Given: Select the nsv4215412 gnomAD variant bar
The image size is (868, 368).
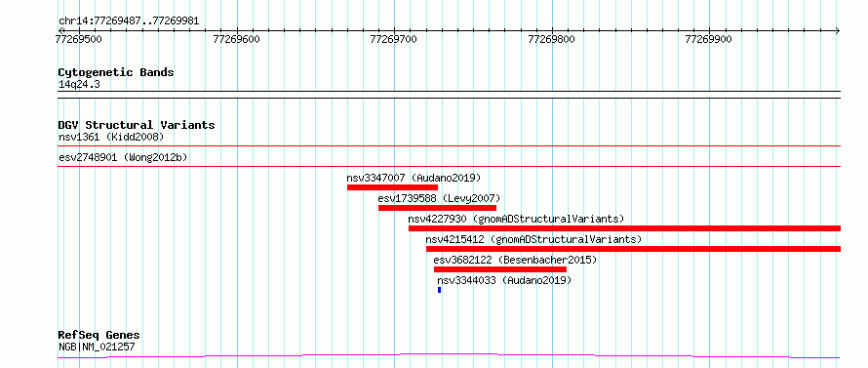Looking at the screenshot, I should pos(633,249).
